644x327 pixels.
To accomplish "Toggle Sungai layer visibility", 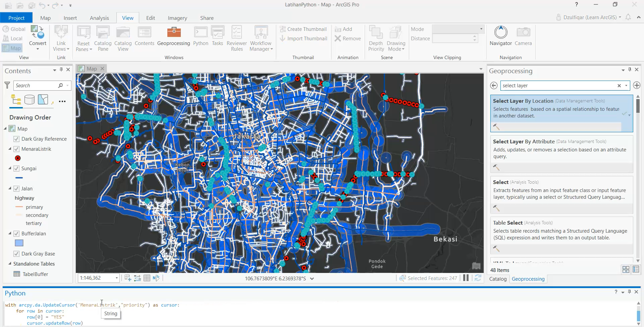I will (16, 169).
